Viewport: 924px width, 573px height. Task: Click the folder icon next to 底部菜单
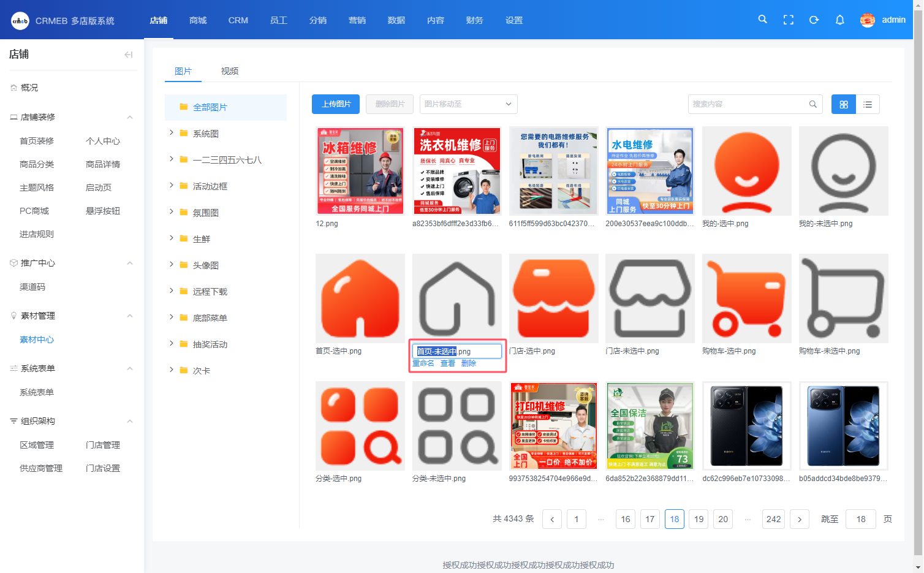(183, 317)
